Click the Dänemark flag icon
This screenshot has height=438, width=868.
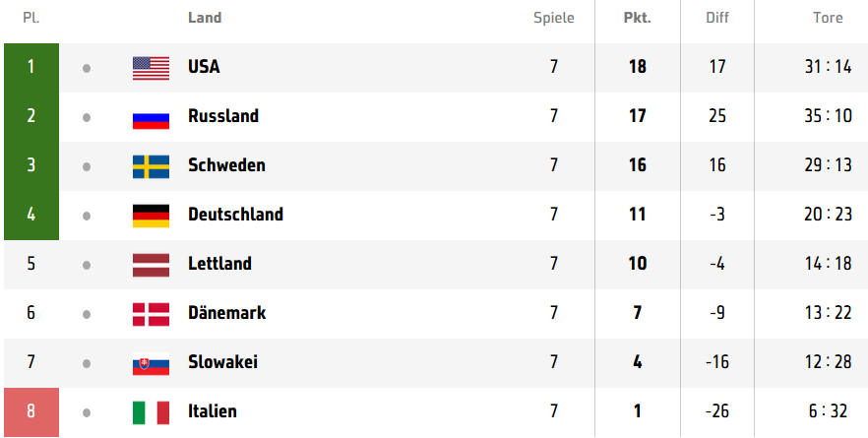[151, 315]
